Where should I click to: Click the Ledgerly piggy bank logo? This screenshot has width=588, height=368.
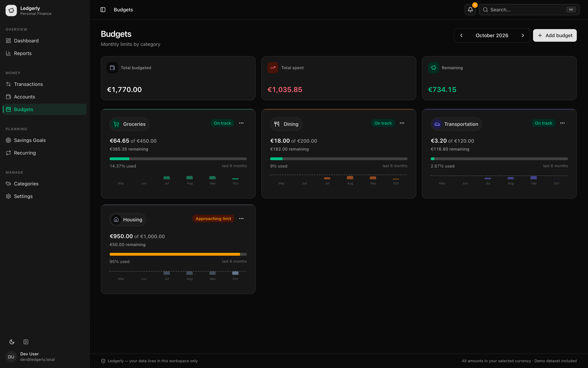tap(11, 11)
